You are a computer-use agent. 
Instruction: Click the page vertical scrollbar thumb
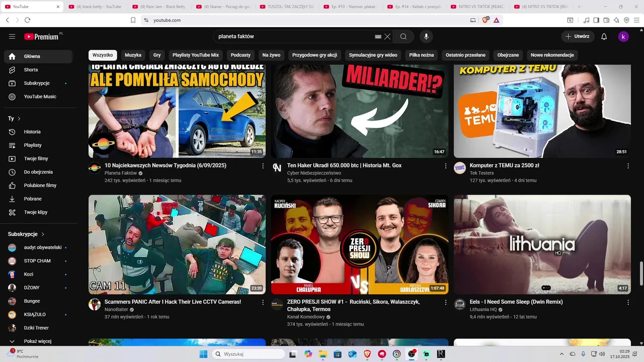point(641,274)
